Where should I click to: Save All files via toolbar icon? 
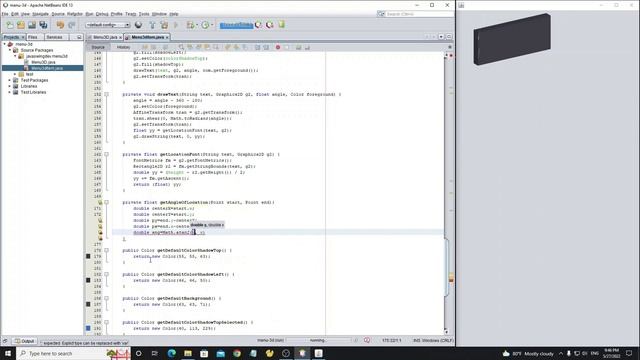43,25
